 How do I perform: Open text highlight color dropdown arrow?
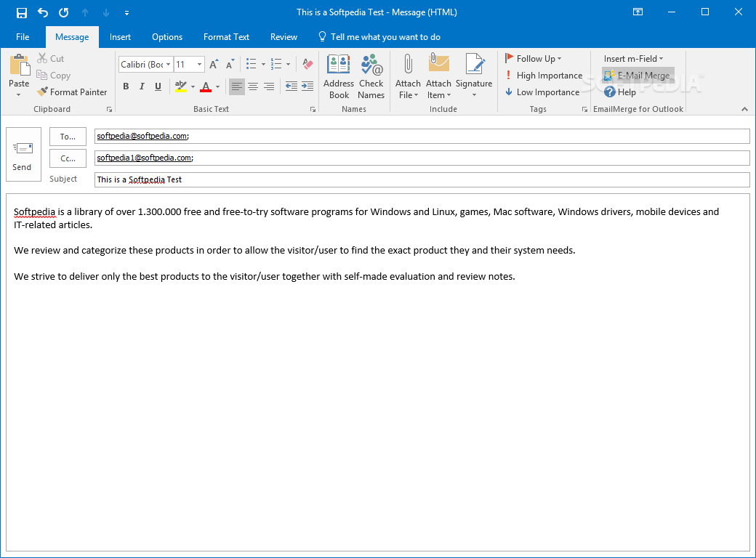click(x=193, y=86)
